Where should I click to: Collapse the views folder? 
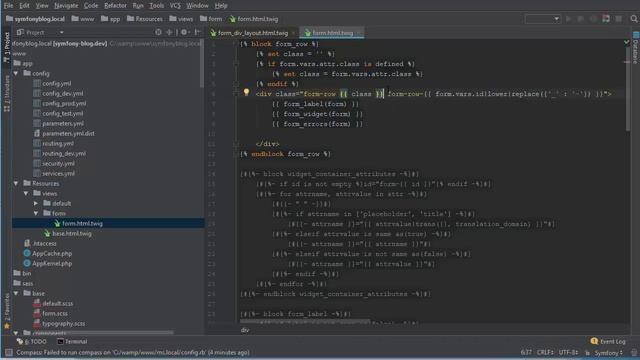26,193
